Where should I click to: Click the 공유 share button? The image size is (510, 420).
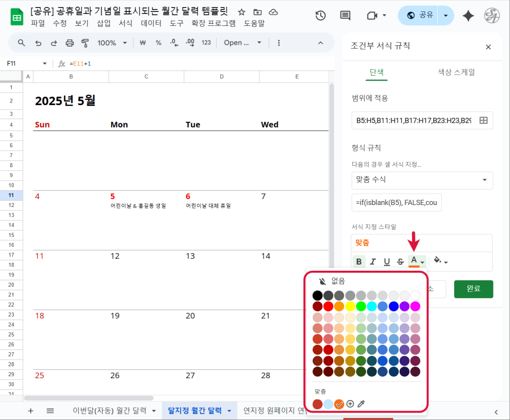pyautogui.click(x=419, y=16)
